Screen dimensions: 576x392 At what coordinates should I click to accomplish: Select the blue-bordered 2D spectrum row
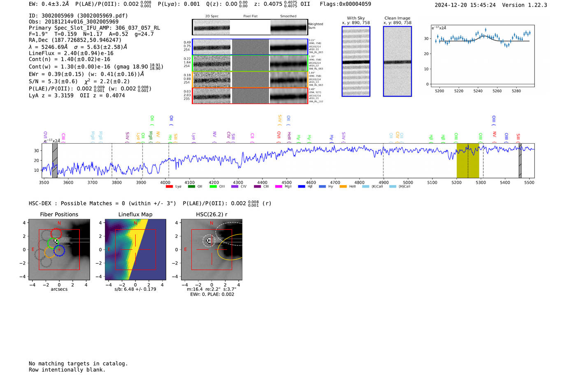[x=250, y=47]
